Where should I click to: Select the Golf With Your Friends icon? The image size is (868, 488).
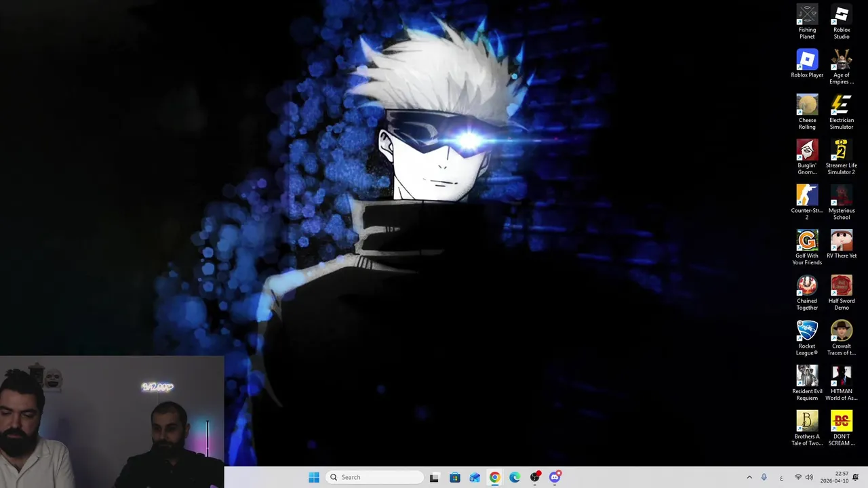pyautogui.click(x=807, y=247)
